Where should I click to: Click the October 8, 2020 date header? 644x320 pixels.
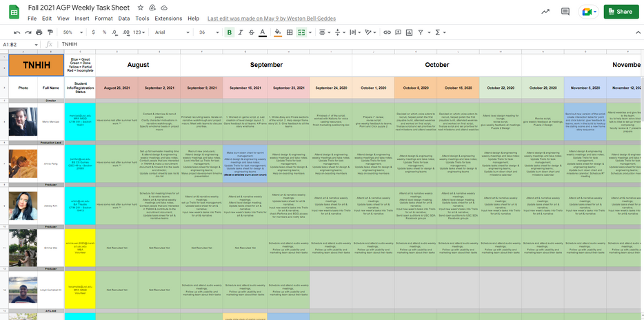(416, 88)
